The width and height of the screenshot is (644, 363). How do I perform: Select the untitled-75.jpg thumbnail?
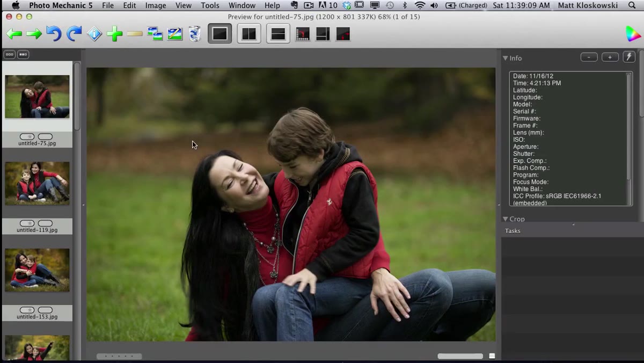(37, 97)
